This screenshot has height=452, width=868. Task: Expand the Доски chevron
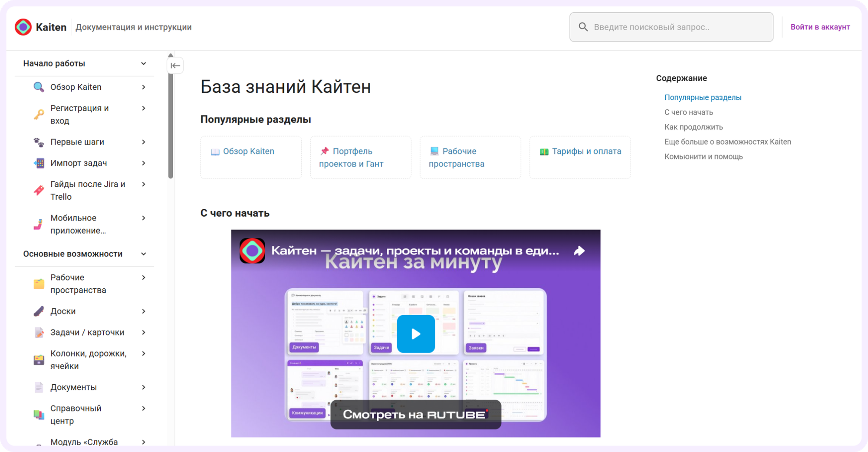pos(144,311)
